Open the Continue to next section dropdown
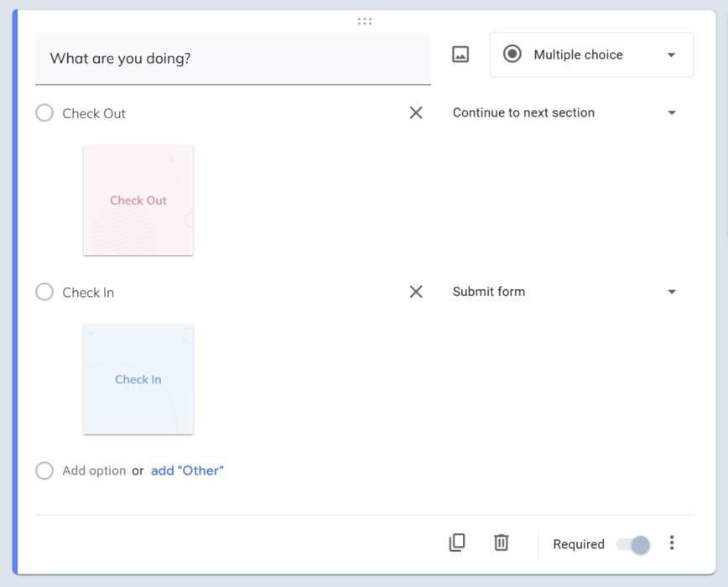Image resolution: width=728 pixels, height=587 pixels. pos(564,112)
